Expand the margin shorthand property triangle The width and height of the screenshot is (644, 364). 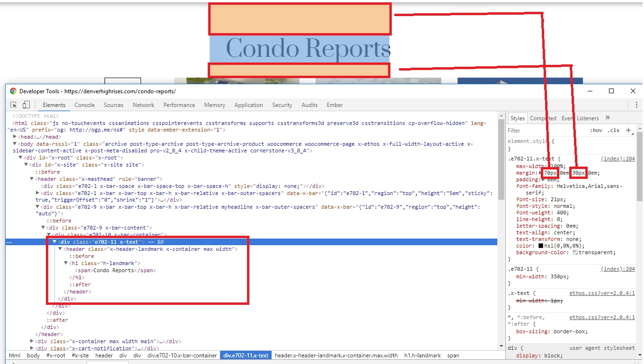[541, 173]
